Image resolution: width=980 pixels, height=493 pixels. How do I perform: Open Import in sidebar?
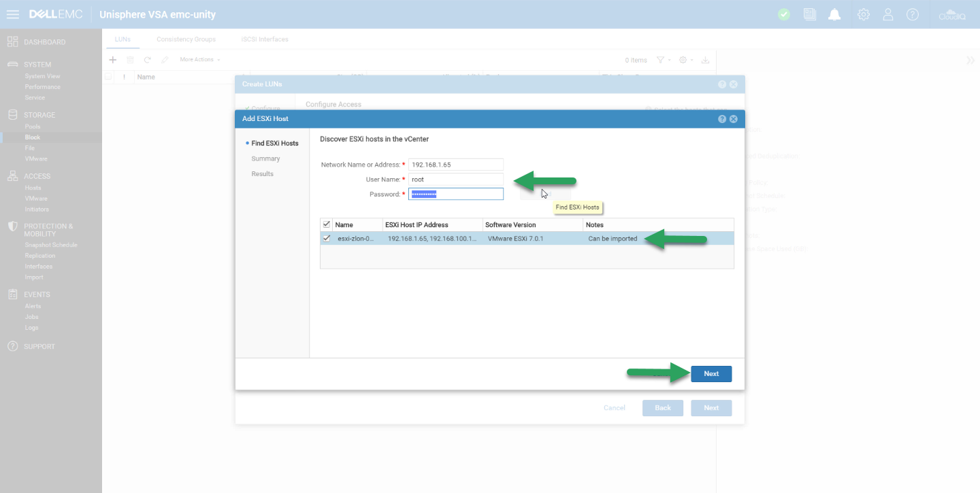coord(34,277)
